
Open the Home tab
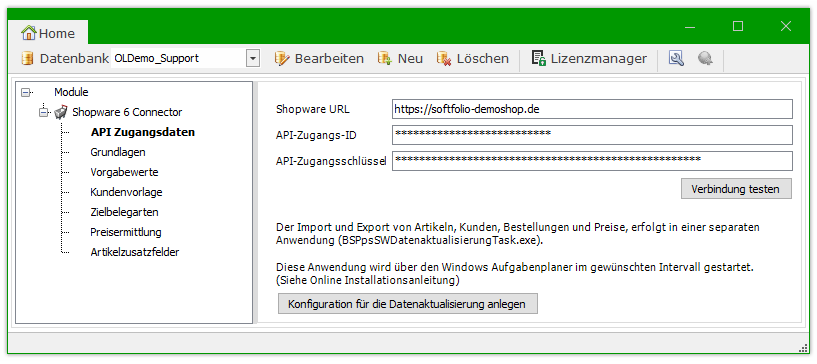pos(48,32)
